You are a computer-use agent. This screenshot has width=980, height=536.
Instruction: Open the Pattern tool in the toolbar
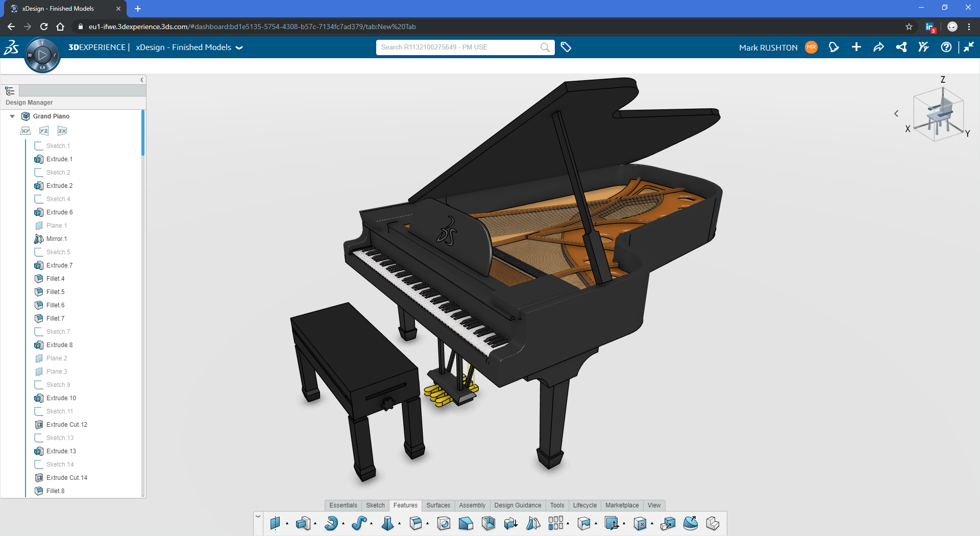click(556, 523)
